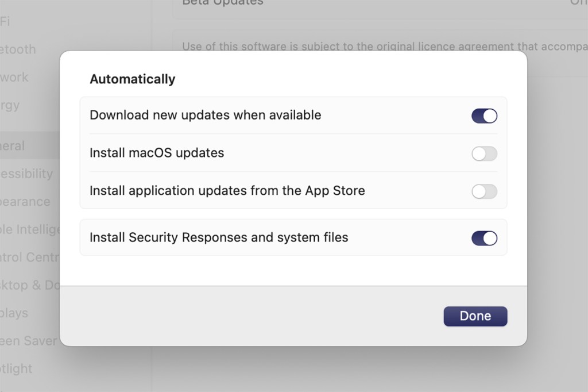Select Control Centre in the sidebar
The width and height of the screenshot is (588, 392).
(30, 257)
